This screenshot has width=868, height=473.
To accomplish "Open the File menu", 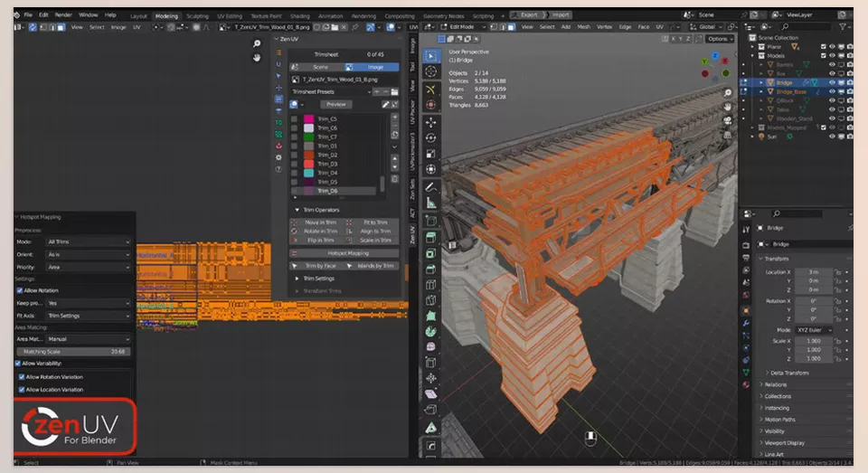I will (x=28, y=15).
